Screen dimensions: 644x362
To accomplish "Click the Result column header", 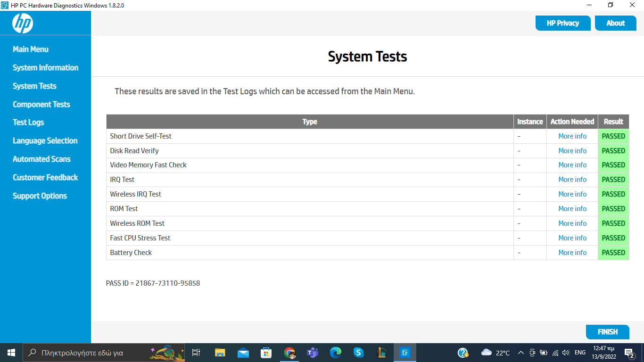I will pyautogui.click(x=613, y=122).
